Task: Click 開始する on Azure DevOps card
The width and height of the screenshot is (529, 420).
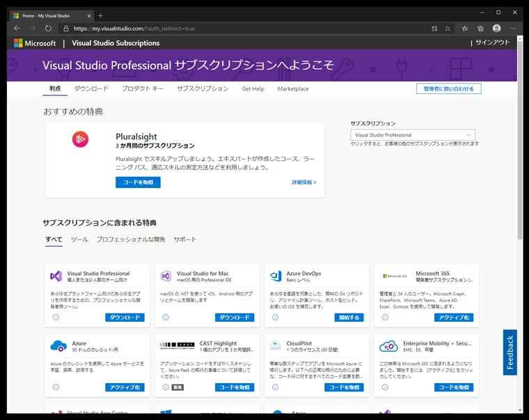Action: pyautogui.click(x=349, y=318)
